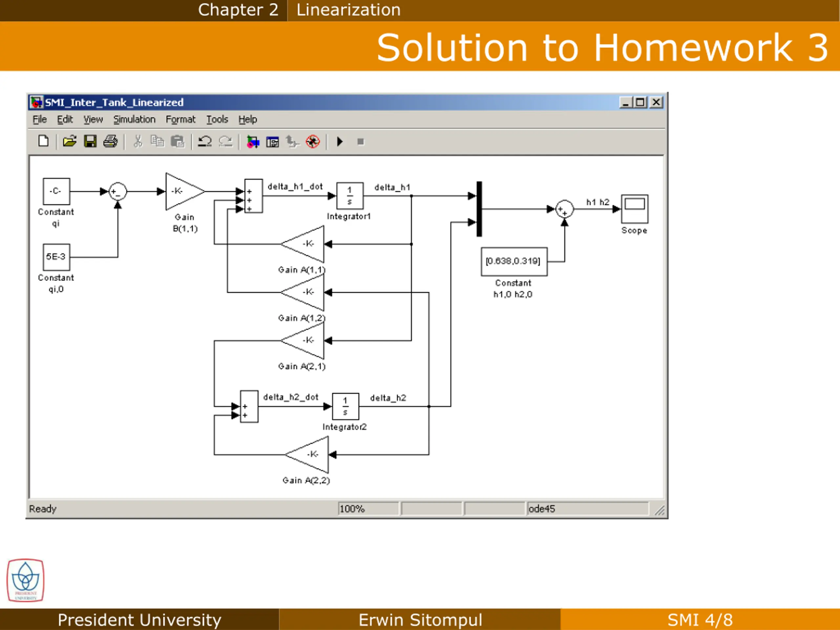Viewport: 840px width, 630px height.
Task: Select the 5E-3 constant block
Action: (56, 257)
